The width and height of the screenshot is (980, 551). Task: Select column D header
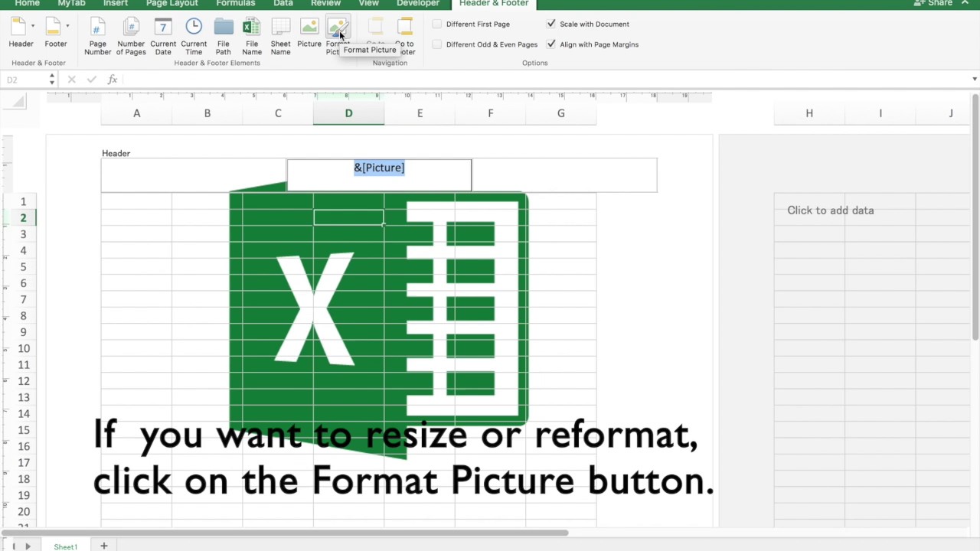pyautogui.click(x=348, y=113)
